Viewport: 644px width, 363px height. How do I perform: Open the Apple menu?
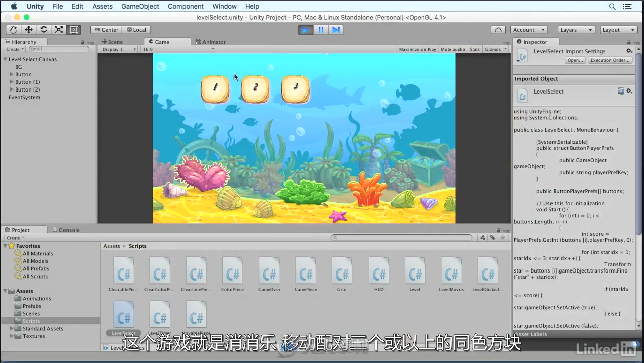(x=14, y=6)
